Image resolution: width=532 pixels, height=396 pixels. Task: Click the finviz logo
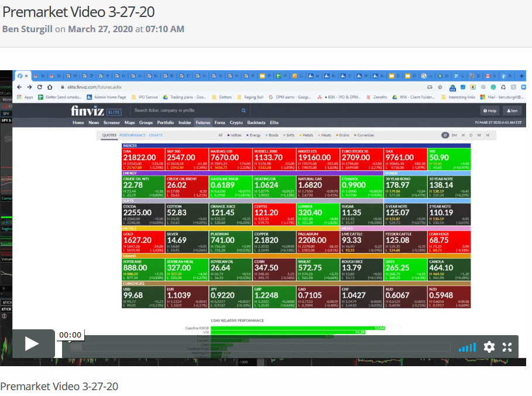pyautogui.click(x=87, y=111)
